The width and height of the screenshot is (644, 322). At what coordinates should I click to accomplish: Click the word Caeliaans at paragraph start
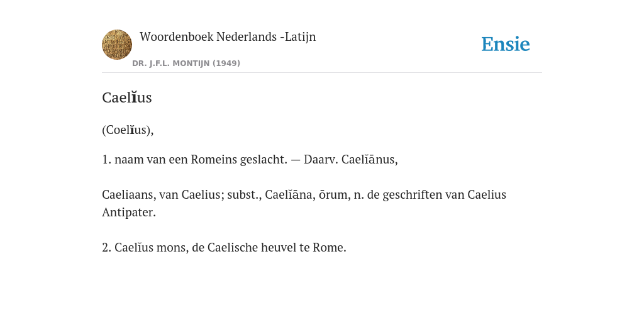click(x=128, y=194)
